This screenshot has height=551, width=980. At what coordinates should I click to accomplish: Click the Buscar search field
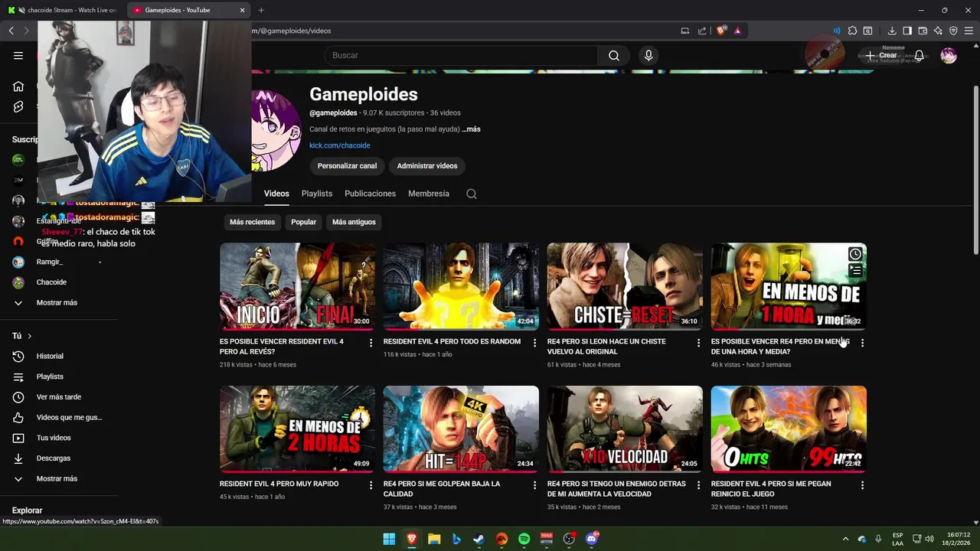[x=461, y=55]
